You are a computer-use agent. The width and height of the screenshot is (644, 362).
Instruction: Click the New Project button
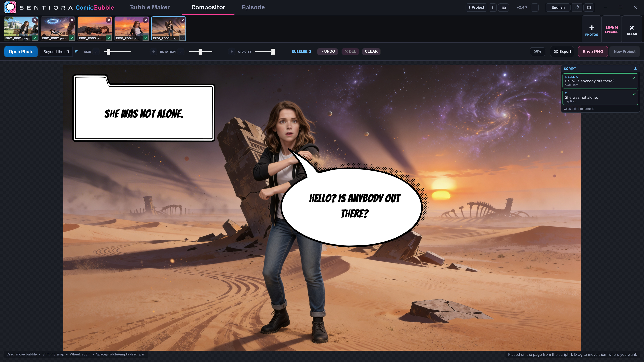(x=624, y=52)
